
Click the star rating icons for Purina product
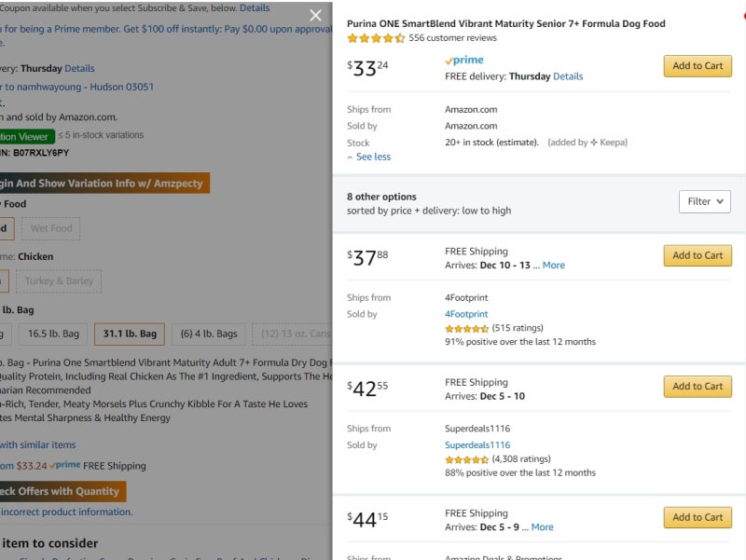(x=376, y=38)
